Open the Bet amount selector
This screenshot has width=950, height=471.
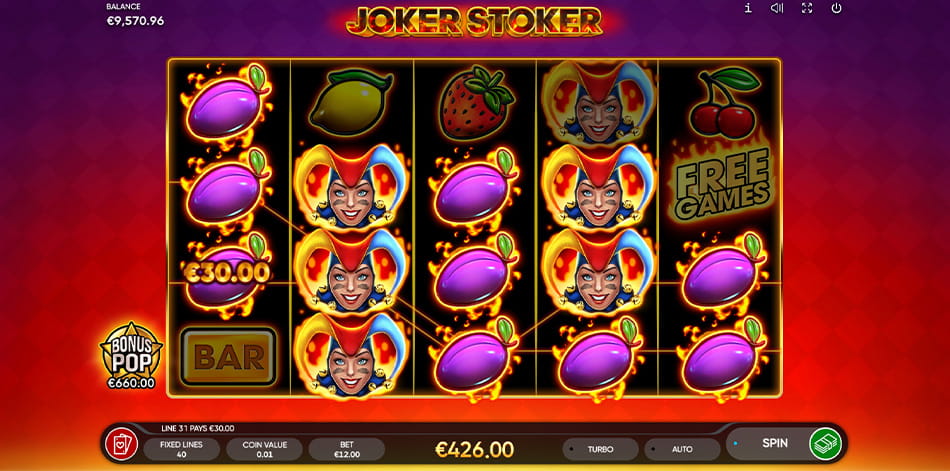(x=347, y=449)
